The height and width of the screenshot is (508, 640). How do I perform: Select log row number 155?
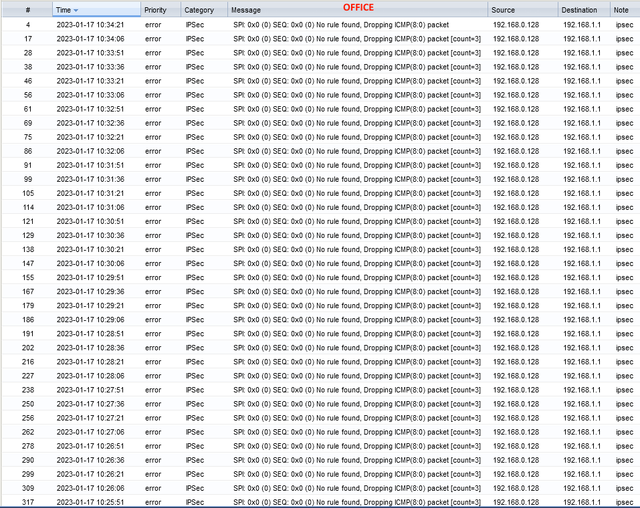(x=28, y=278)
